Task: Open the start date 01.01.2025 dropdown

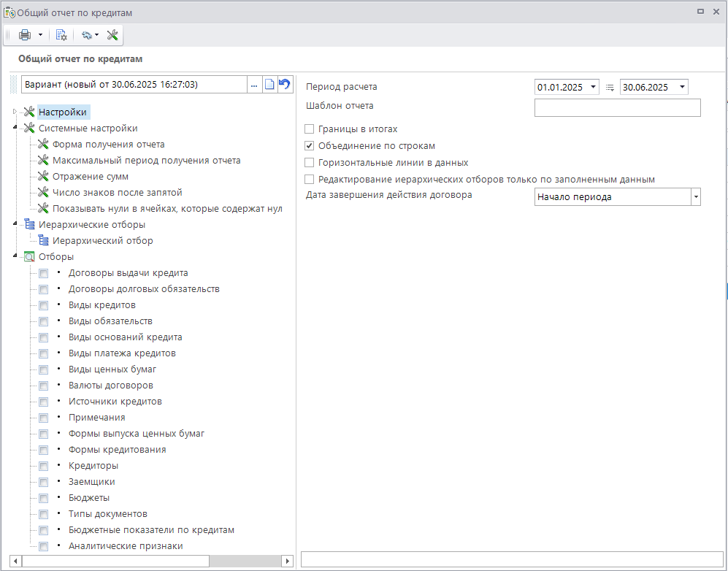Action: [x=592, y=88]
